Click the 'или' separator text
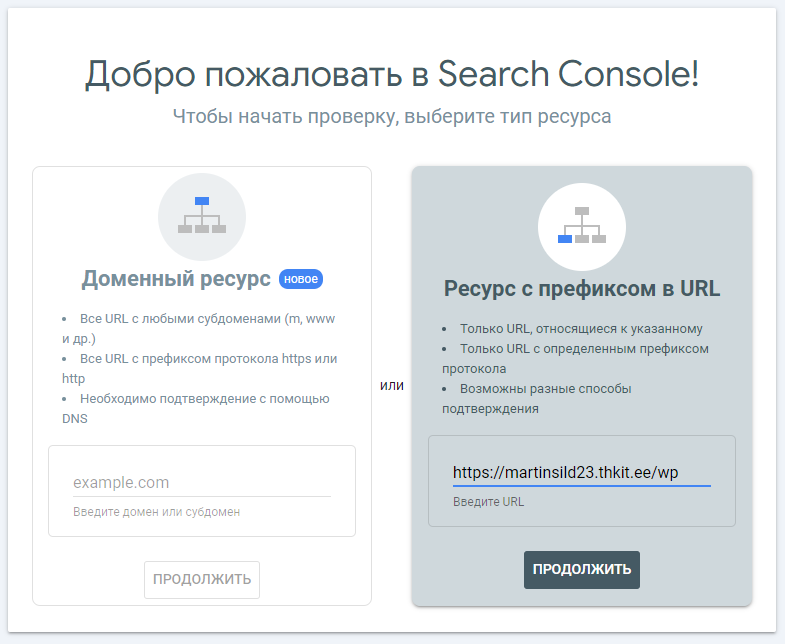The image size is (785, 644). 392,386
